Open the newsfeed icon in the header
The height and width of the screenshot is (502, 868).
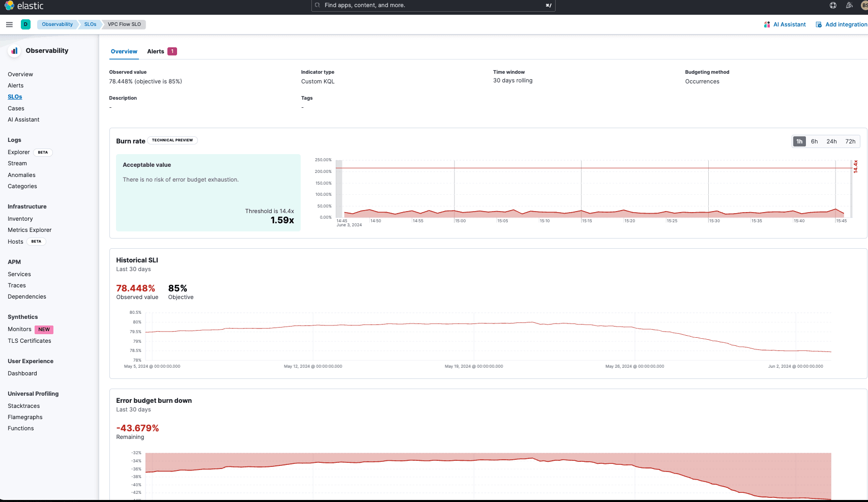coord(849,5)
